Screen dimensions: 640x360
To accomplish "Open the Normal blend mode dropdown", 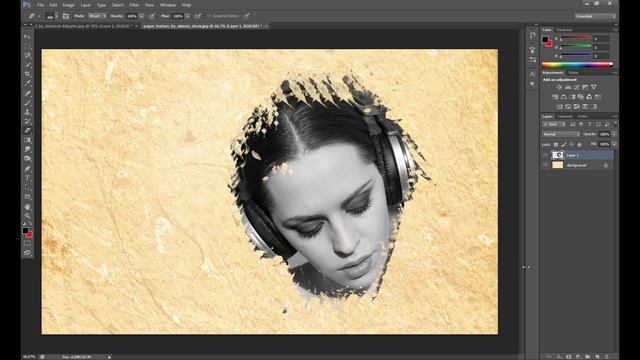I will 561,134.
